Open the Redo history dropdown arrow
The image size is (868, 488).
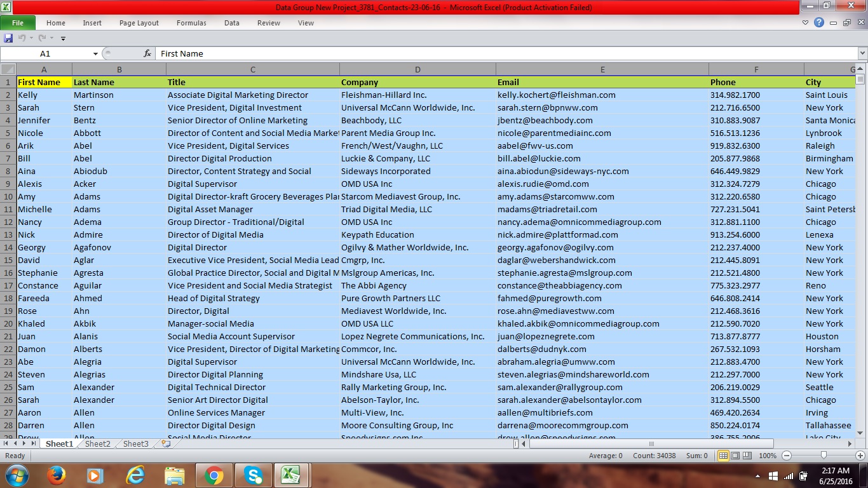click(x=52, y=38)
